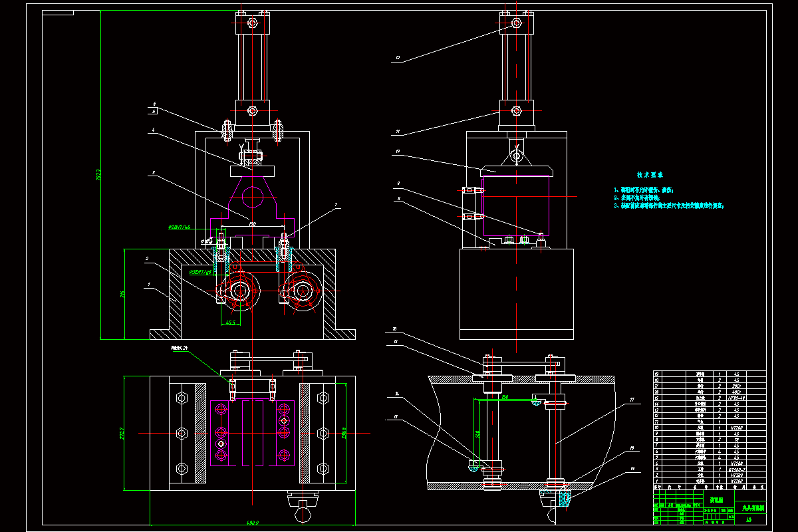Select balloon number 4 in the front view
This screenshot has width=798, height=532.
tap(153, 130)
